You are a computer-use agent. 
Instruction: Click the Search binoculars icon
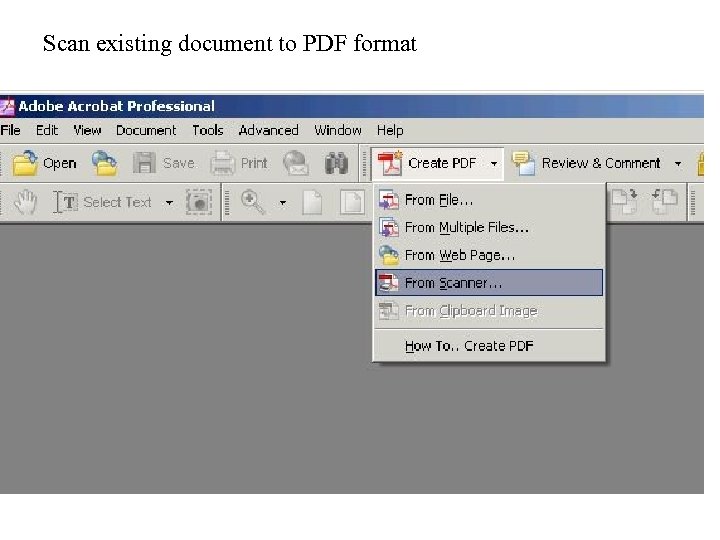tap(336, 163)
